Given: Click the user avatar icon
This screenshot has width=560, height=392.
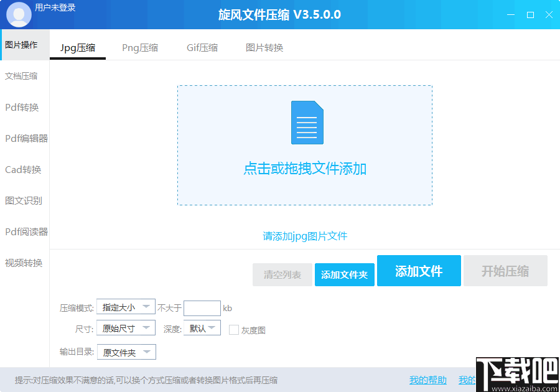Looking at the screenshot, I should [x=19, y=14].
